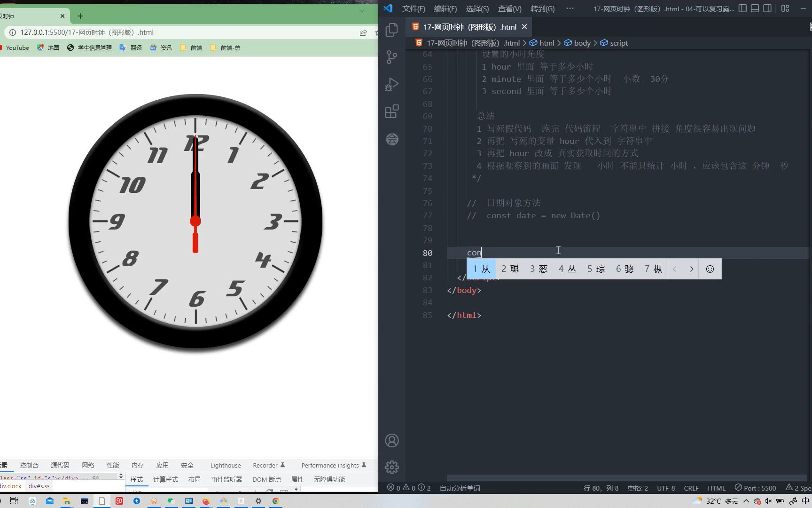Image resolution: width=812 pixels, height=508 pixels.
Task: Toggle the secondary sidebar layout icon
Action: click(767, 8)
